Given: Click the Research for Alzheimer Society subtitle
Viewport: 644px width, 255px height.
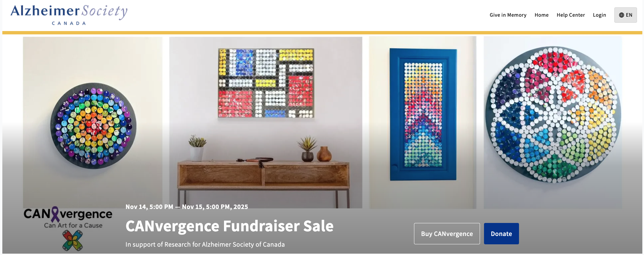Looking at the screenshot, I should pos(205,245).
